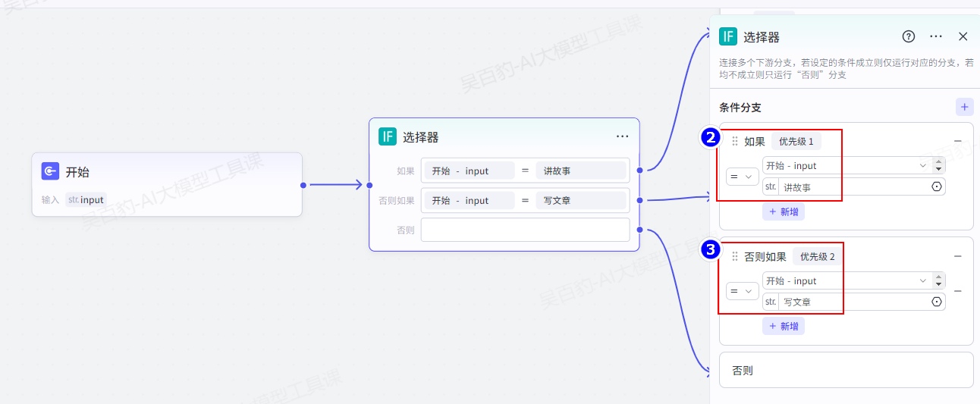Add a new condition branch with plus button
Image resolution: width=980 pixels, height=404 pixels.
click(965, 107)
